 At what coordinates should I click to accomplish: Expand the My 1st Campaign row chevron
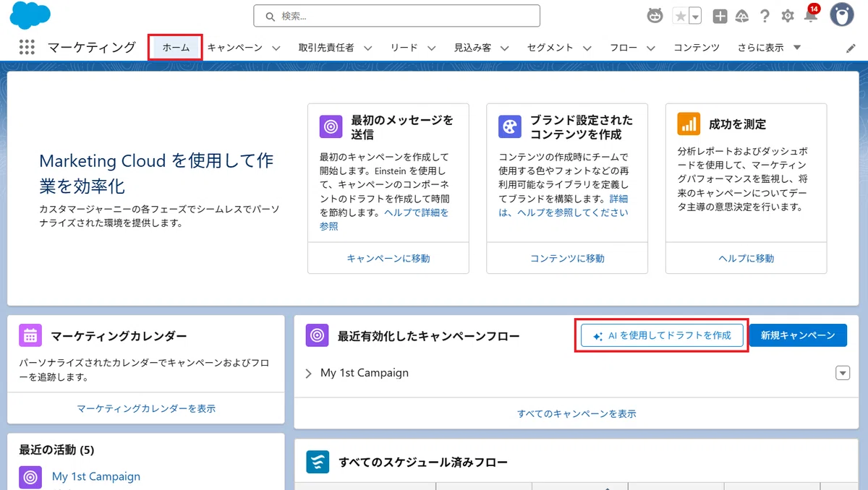pyautogui.click(x=308, y=374)
